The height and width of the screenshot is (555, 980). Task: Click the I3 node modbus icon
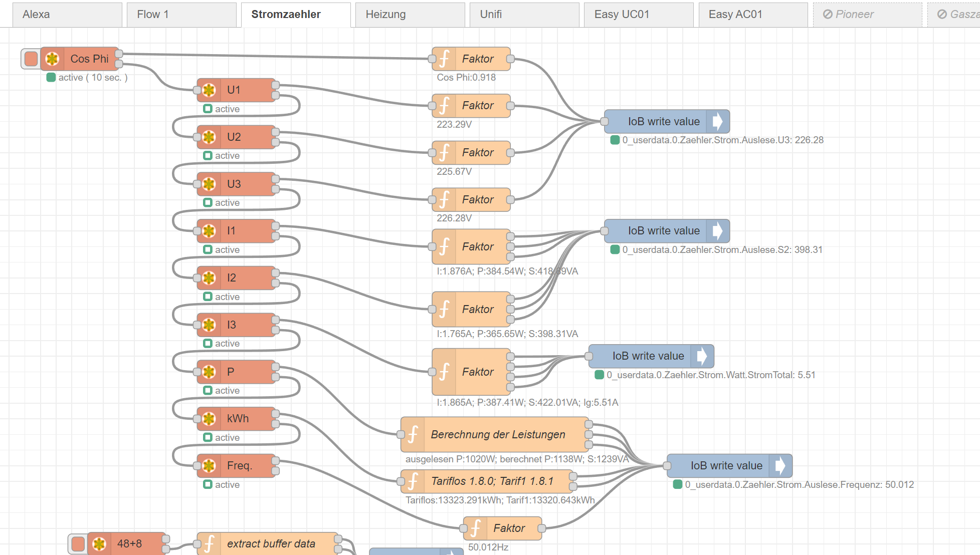[209, 325]
